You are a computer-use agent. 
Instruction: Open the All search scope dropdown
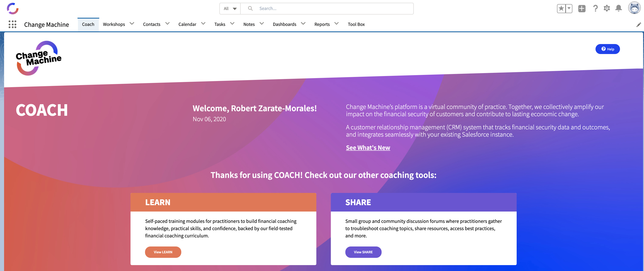tap(230, 9)
